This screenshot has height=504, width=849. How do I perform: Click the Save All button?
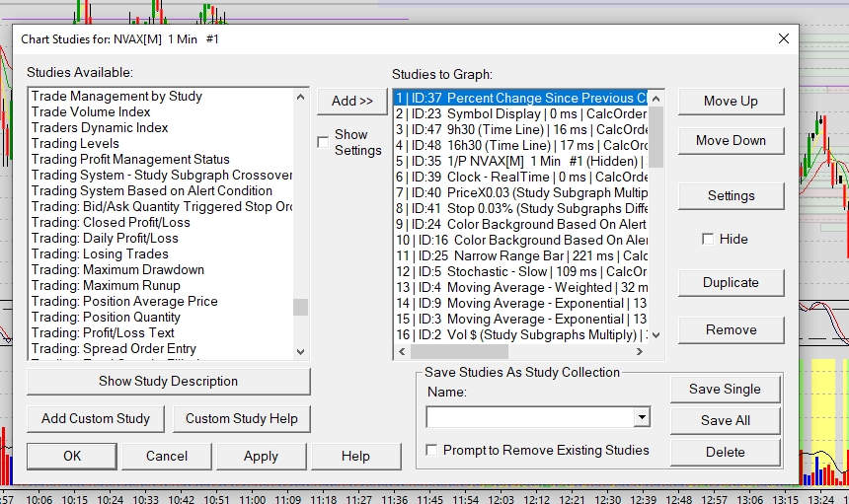coord(725,421)
